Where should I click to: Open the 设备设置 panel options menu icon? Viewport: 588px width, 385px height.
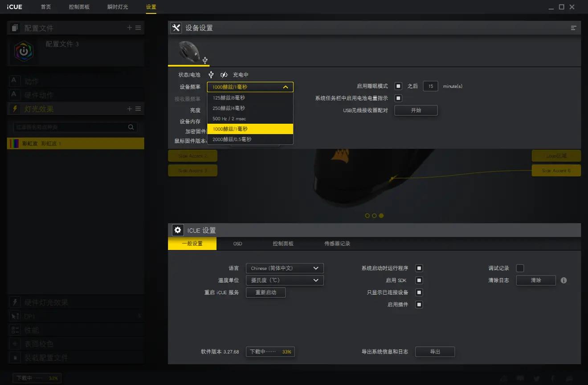573,28
